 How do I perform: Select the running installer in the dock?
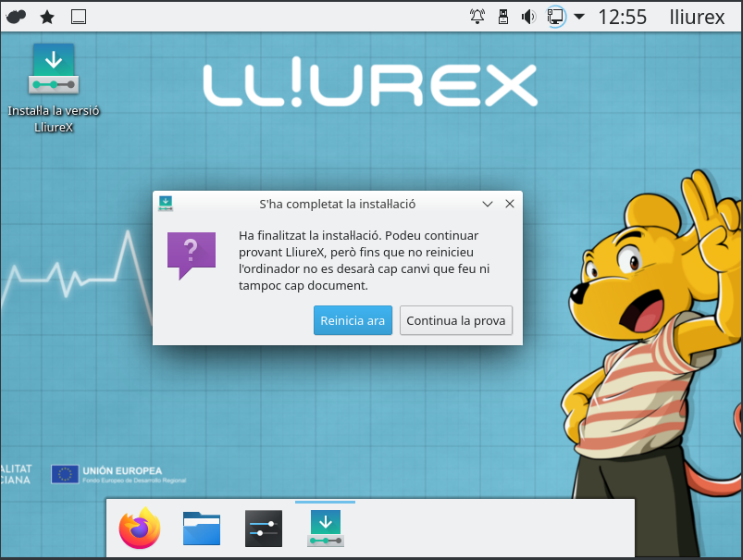pos(325,529)
